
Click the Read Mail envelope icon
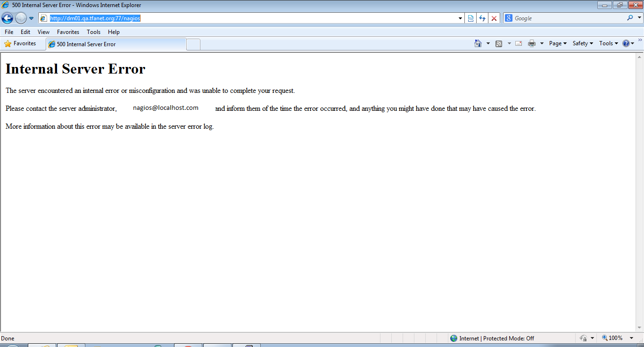519,43
